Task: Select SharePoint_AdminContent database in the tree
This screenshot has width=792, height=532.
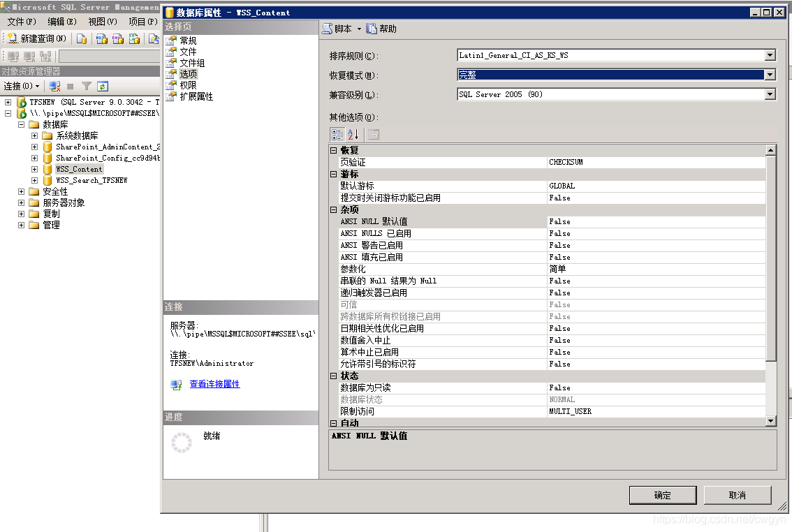Action: 108,147
